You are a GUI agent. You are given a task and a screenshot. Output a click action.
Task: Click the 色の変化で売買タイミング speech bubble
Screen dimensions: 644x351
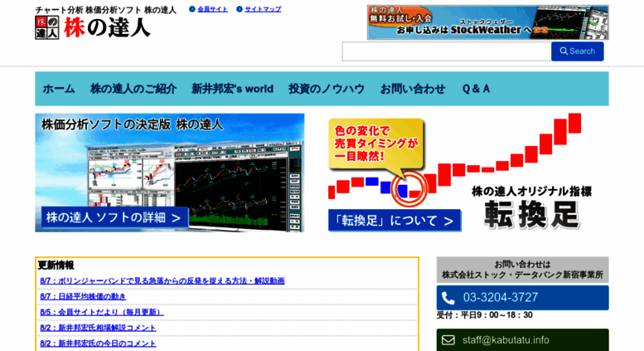click(x=375, y=144)
